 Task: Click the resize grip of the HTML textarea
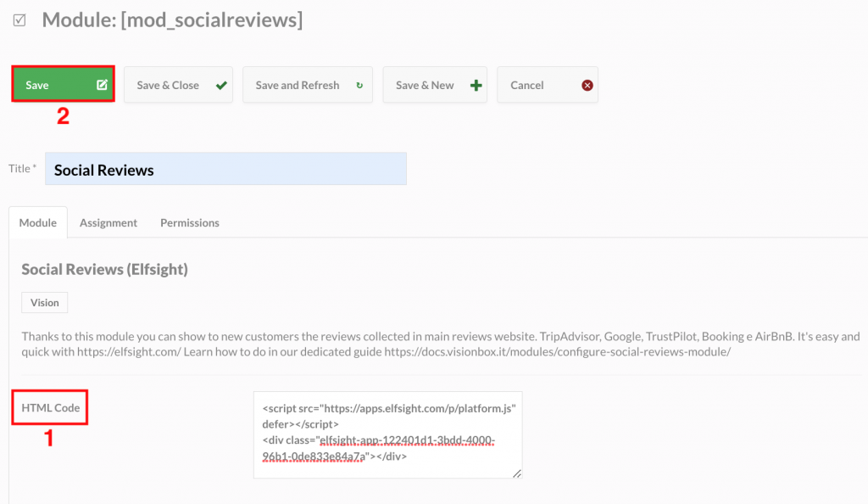point(516,473)
